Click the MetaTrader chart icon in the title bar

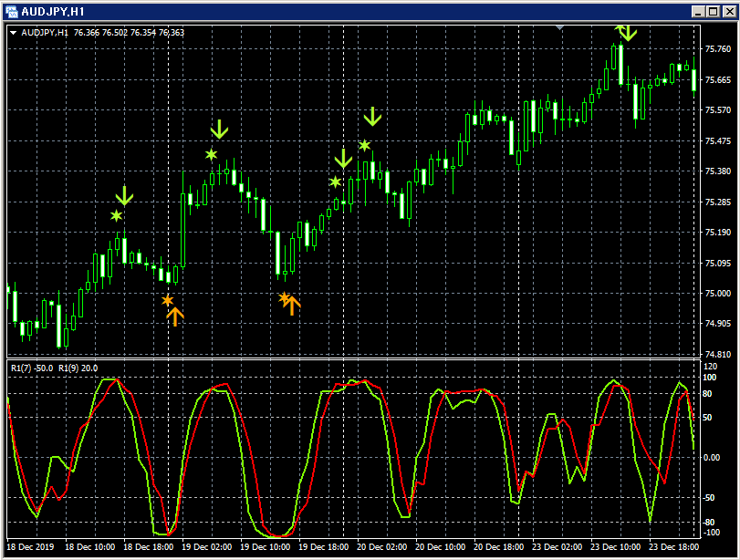coord(11,12)
